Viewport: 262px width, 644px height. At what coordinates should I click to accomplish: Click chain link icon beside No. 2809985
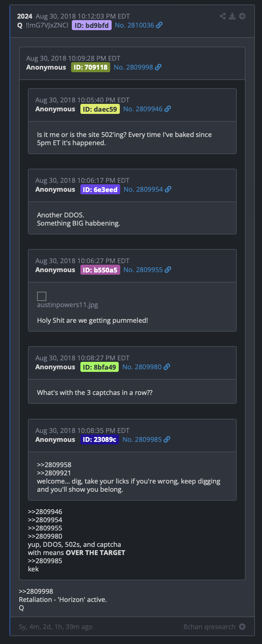coord(167,439)
